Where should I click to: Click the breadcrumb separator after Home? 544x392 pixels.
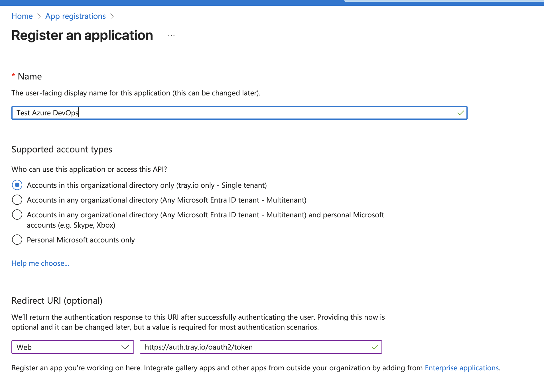pos(39,16)
